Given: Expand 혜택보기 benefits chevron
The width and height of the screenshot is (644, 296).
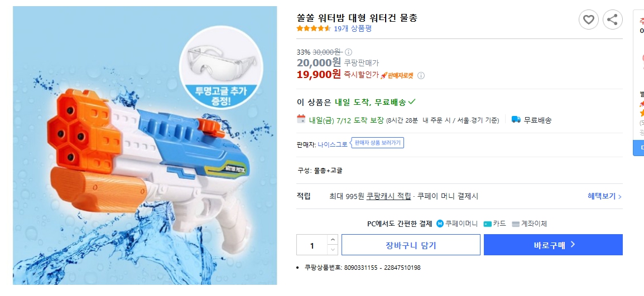Looking at the screenshot, I should click(619, 197).
